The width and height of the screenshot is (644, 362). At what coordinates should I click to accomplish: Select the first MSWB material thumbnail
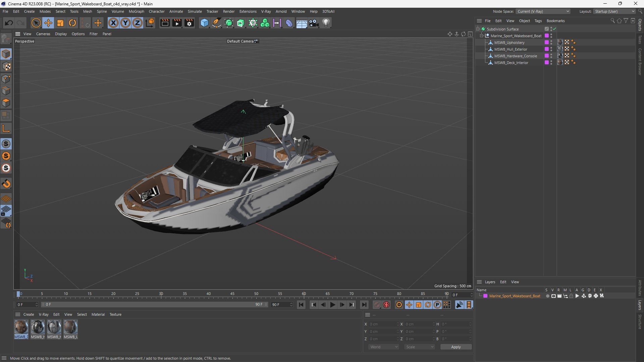click(x=21, y=327)
